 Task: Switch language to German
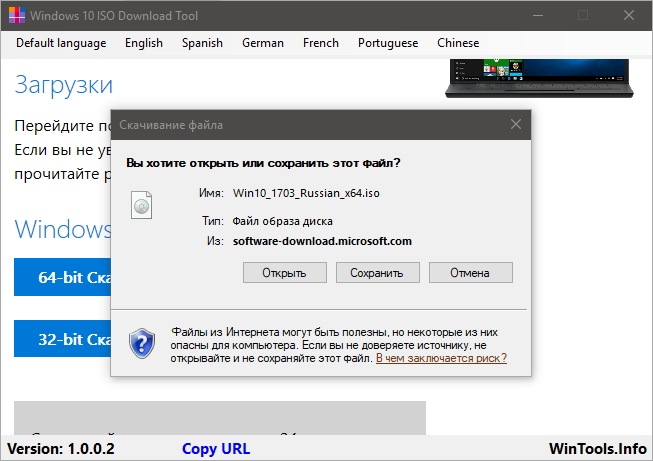pos(263,43)
